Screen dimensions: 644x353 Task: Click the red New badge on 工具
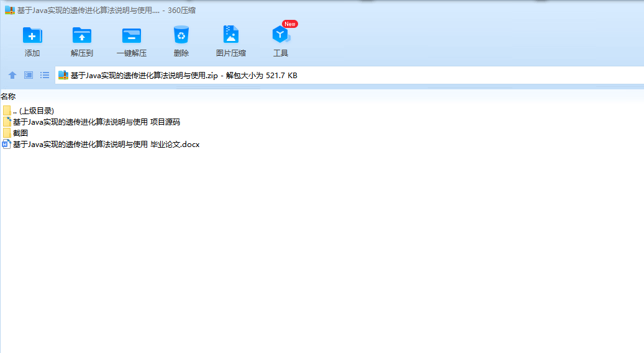[290, 24]
